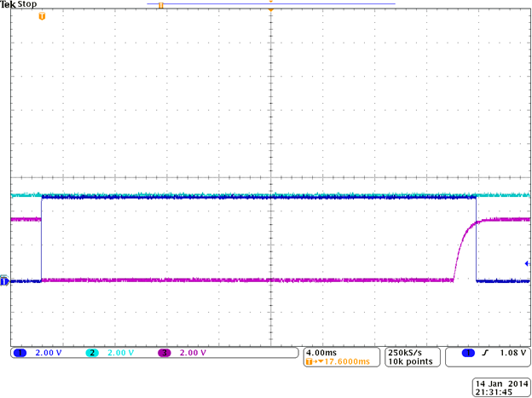This screenshot has width=532, height=398.
Task: Click the record-length overview bar at the top
Action: tap(271, 3)
